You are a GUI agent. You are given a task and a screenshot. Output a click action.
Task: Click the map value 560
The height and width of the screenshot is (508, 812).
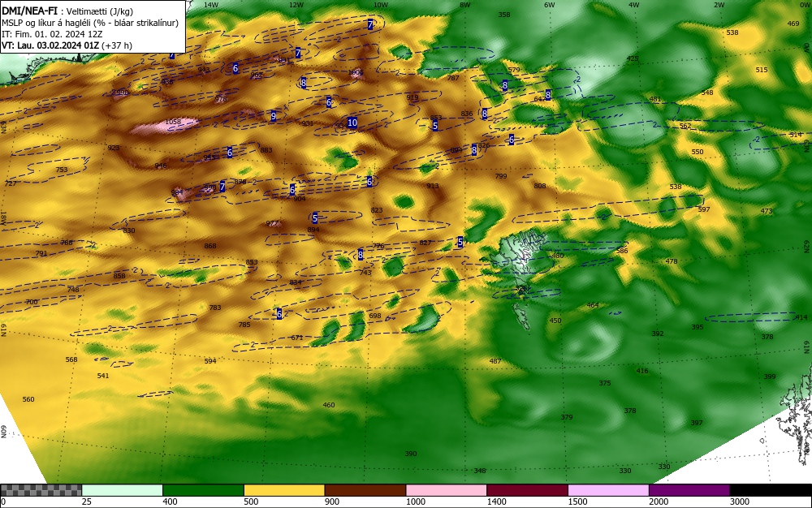(x=28, y=399)
